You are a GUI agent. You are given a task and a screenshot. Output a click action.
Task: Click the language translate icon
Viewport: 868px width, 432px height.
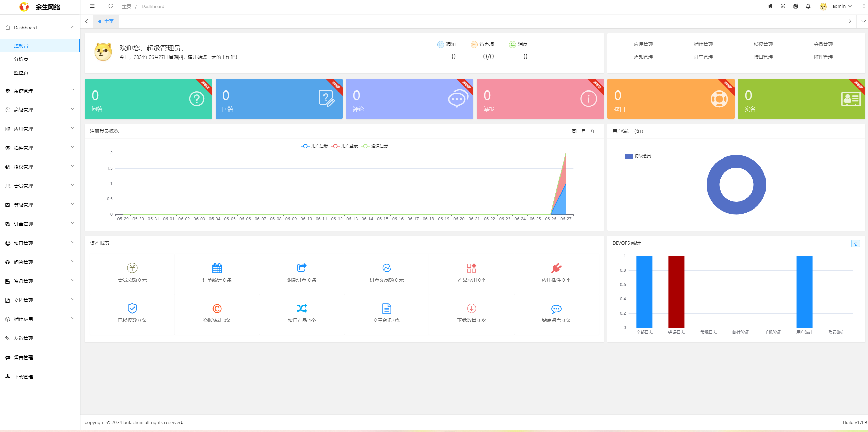tap(795, 6)
